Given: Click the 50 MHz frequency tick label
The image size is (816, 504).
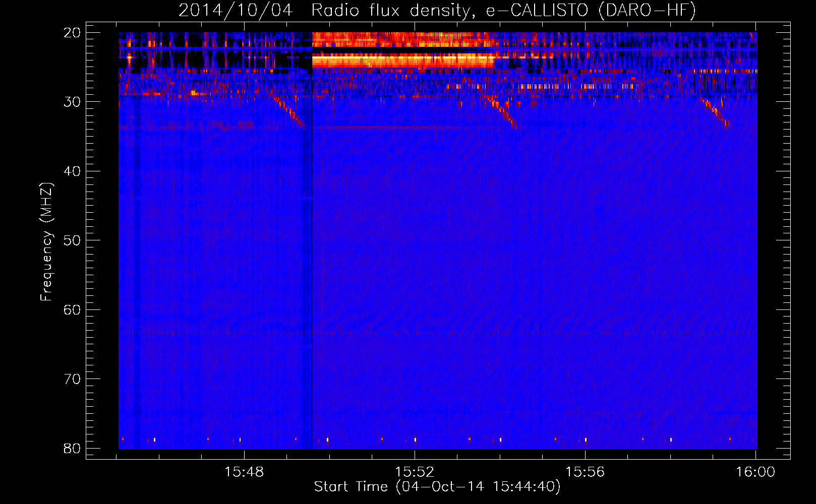Looking at the screenshot, I should [x=73, y=240].
